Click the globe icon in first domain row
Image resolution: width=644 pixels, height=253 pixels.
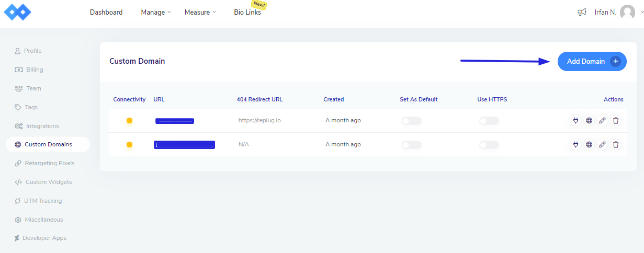coord(589,121)
